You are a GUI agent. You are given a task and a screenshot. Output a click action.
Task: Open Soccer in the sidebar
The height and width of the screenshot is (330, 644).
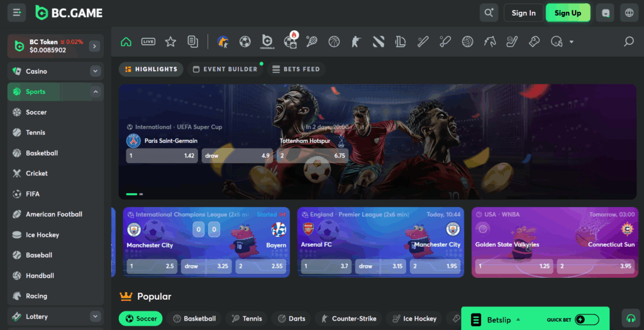pyautogui.click(x=55, y=112)
